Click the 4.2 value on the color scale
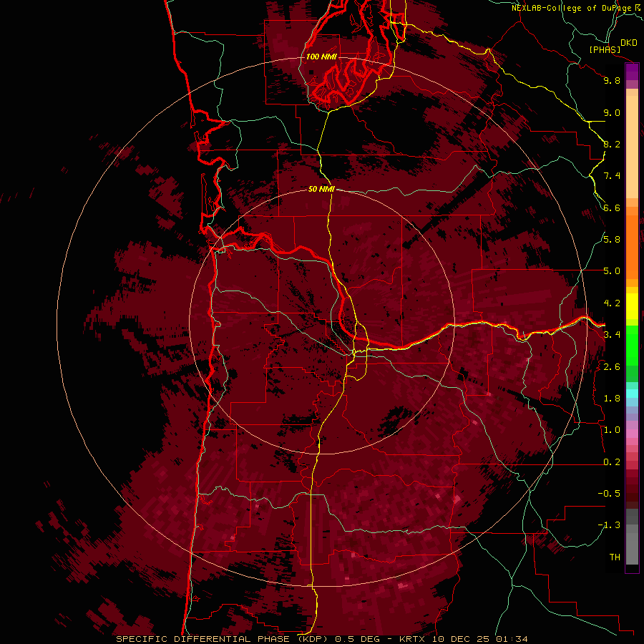This screenshot has height=644, width=644. 612,303
